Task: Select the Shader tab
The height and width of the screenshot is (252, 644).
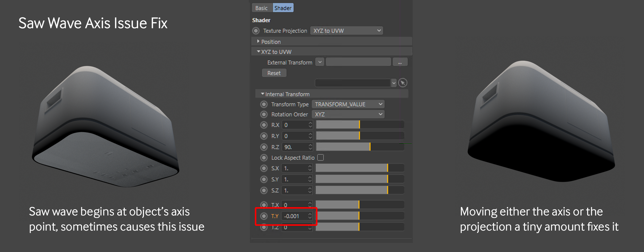Action: click(x=283, y=8)
